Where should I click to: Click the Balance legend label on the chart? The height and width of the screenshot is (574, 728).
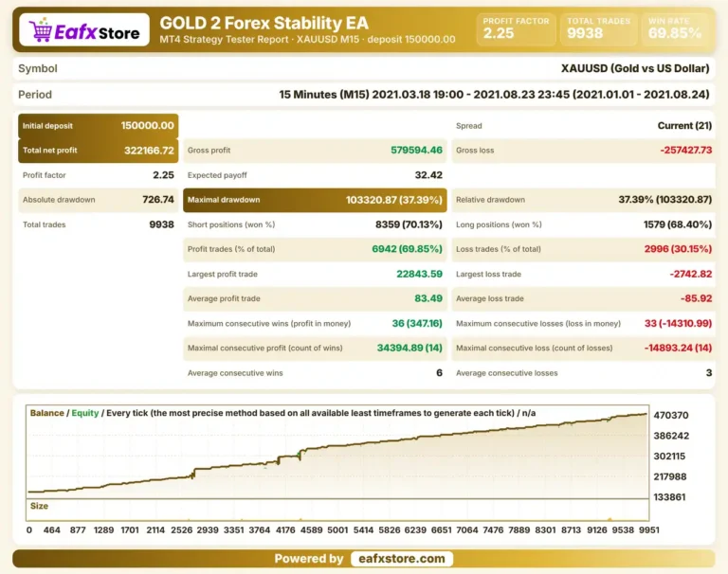(x=46, y=413)
